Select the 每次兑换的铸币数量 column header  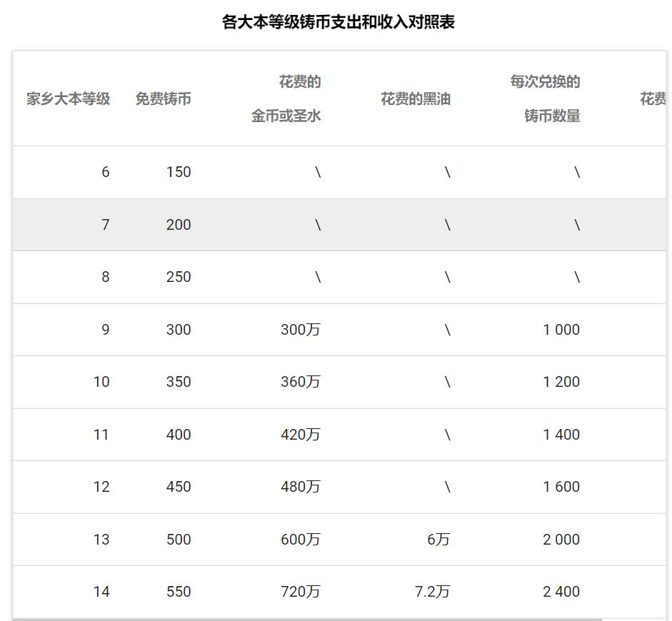[545, 99]
